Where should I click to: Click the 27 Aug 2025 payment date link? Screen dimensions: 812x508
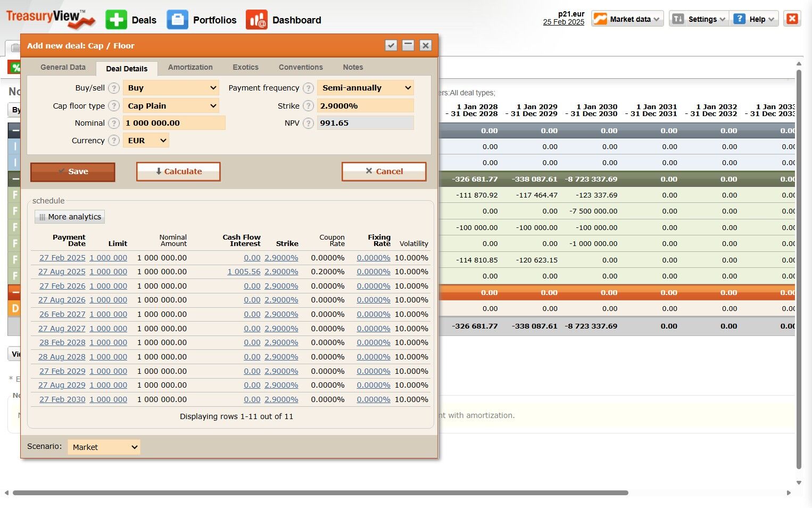62,272
